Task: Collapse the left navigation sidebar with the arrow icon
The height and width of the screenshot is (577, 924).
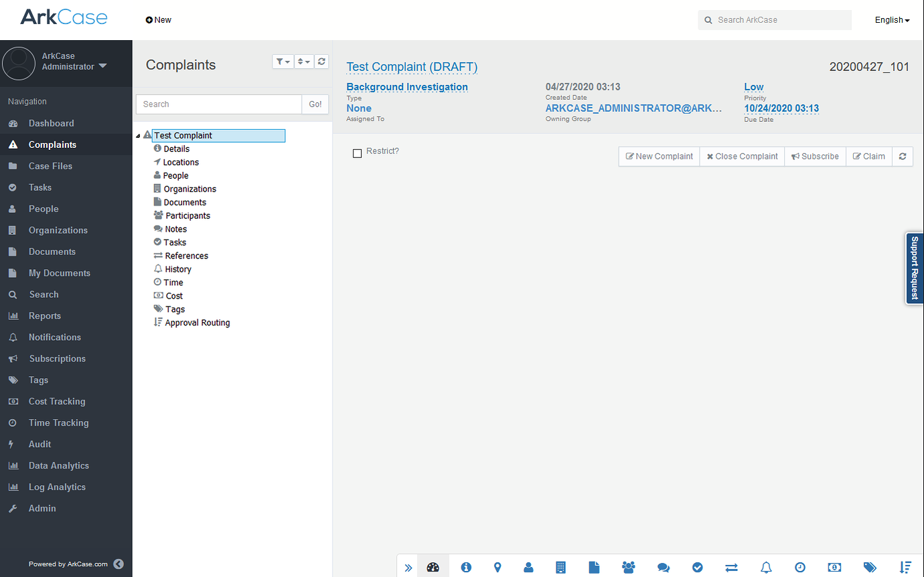Action: (119, 564)
